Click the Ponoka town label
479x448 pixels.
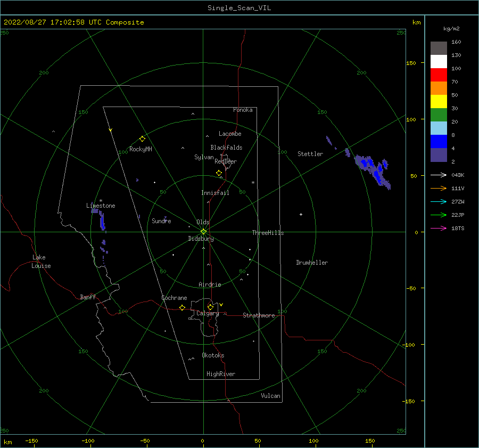[x=243, y=110]
